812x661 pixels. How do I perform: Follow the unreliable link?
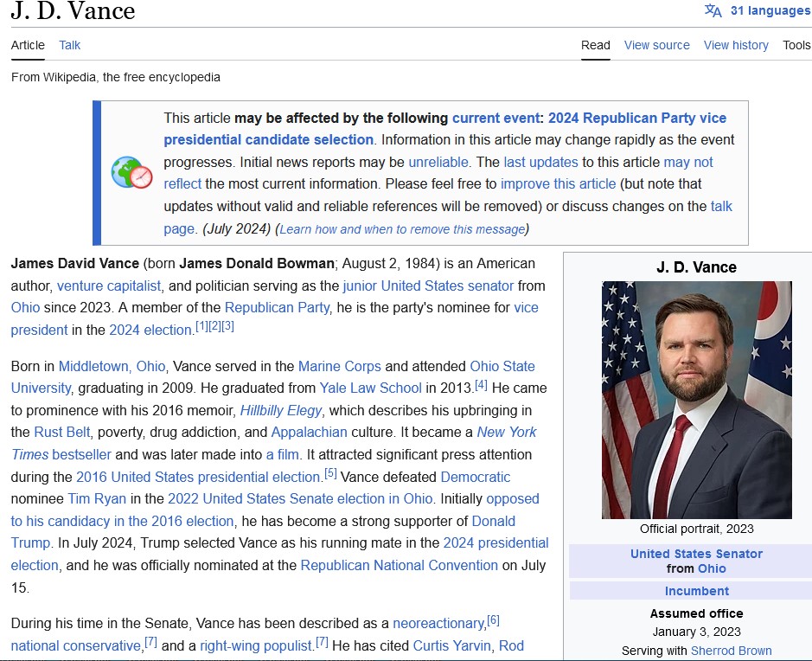(438, 162)
